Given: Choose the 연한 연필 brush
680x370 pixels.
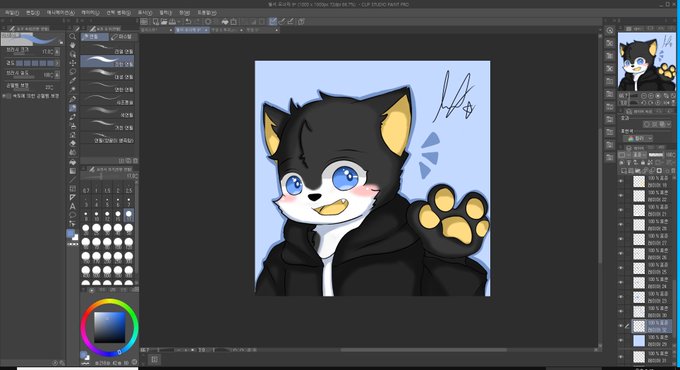Looking at the screenshot, I should (108, 88).
